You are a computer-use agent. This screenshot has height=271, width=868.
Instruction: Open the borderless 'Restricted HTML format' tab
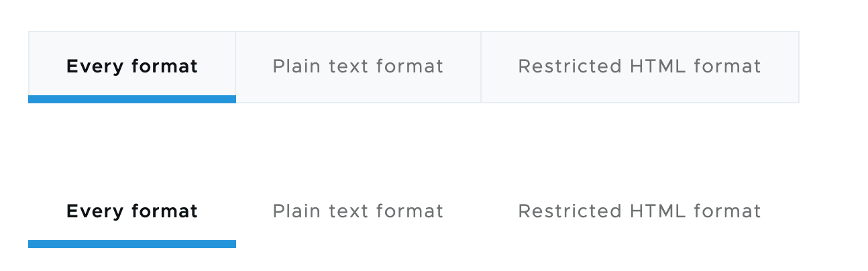click(639, 211)
